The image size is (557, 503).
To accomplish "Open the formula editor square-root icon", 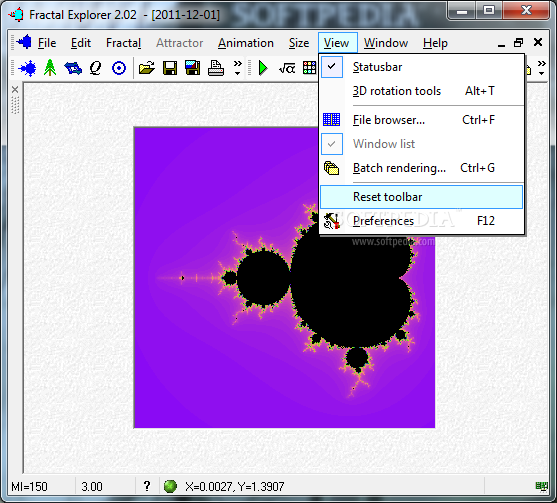I will click(287, 67).
